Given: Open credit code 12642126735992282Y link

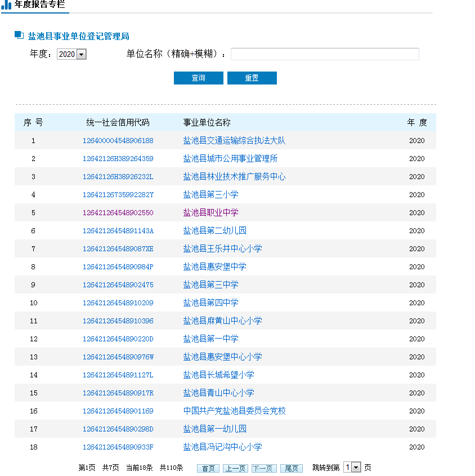Looking at the screenshot, I should pos(118,194).
